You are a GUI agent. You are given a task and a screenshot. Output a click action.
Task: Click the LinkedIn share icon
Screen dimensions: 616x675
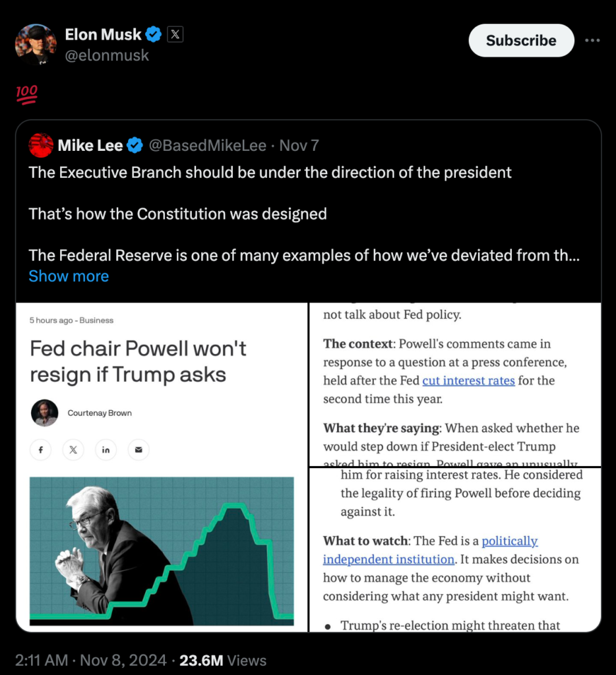click(106, 450)
